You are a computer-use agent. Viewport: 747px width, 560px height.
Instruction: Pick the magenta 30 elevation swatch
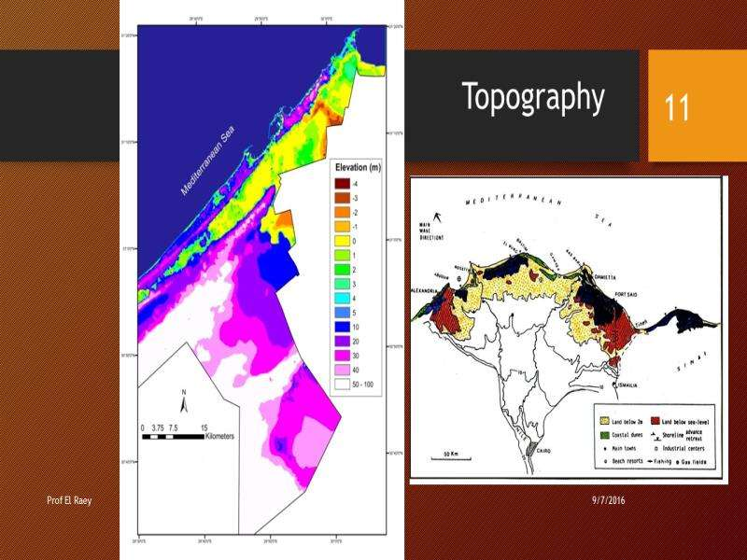(344, 355)
